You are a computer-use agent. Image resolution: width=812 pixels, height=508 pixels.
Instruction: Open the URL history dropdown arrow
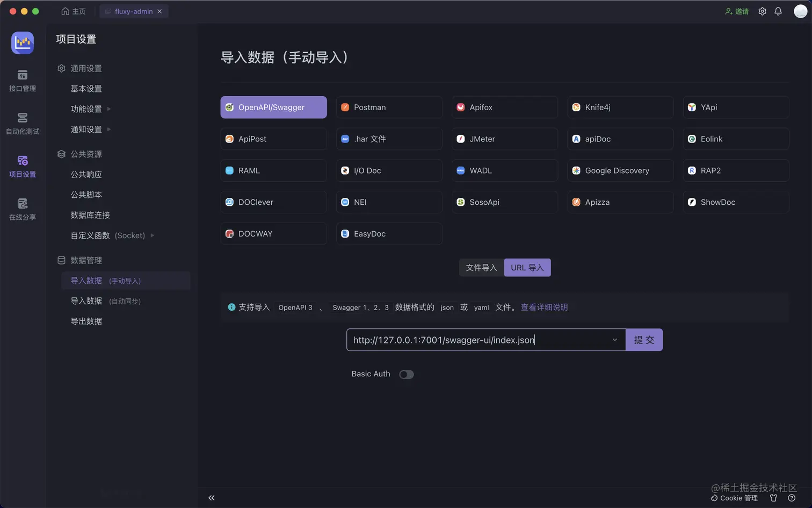coord(615,340)
